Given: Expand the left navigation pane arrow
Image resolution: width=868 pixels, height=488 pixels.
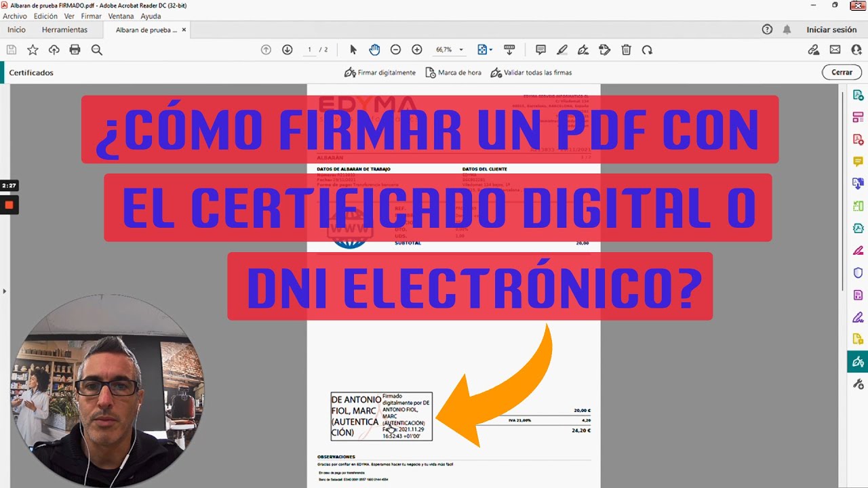Looking at the screenshot, I should (x=4, y=291).
